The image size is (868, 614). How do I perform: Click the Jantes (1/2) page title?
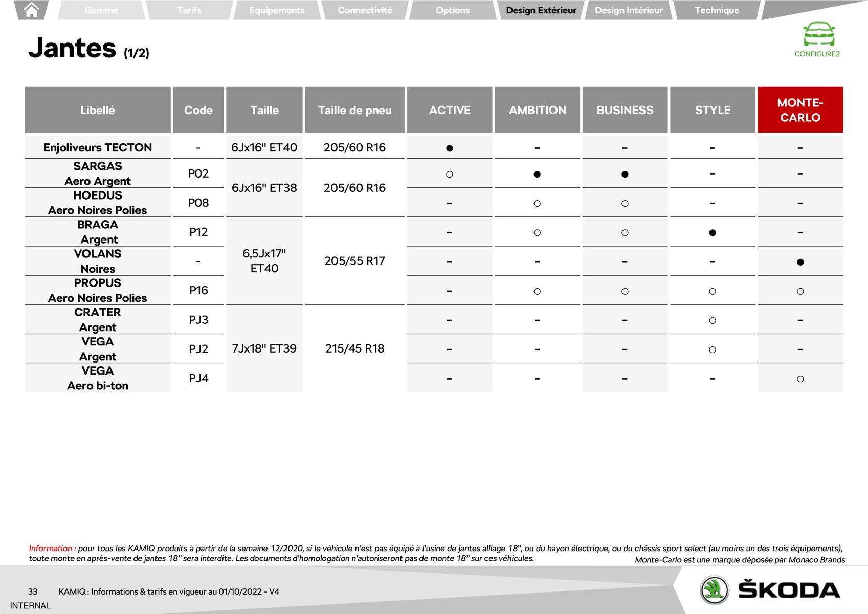[88, 48]
